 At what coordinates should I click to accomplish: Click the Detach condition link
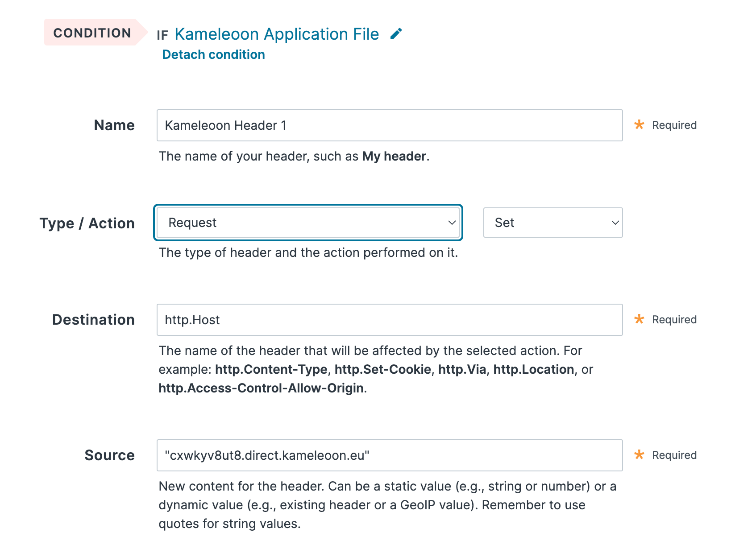click(213, 54)
